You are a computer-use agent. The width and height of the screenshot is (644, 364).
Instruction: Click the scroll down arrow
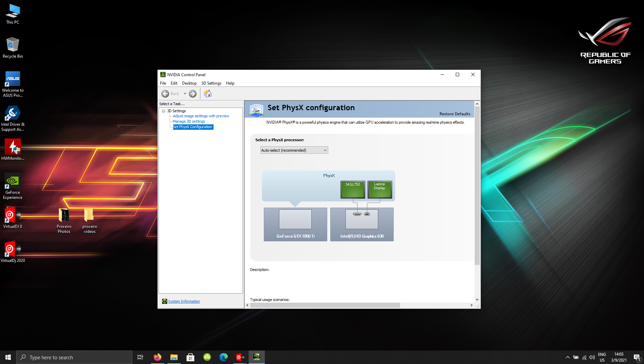click(477, 299)
